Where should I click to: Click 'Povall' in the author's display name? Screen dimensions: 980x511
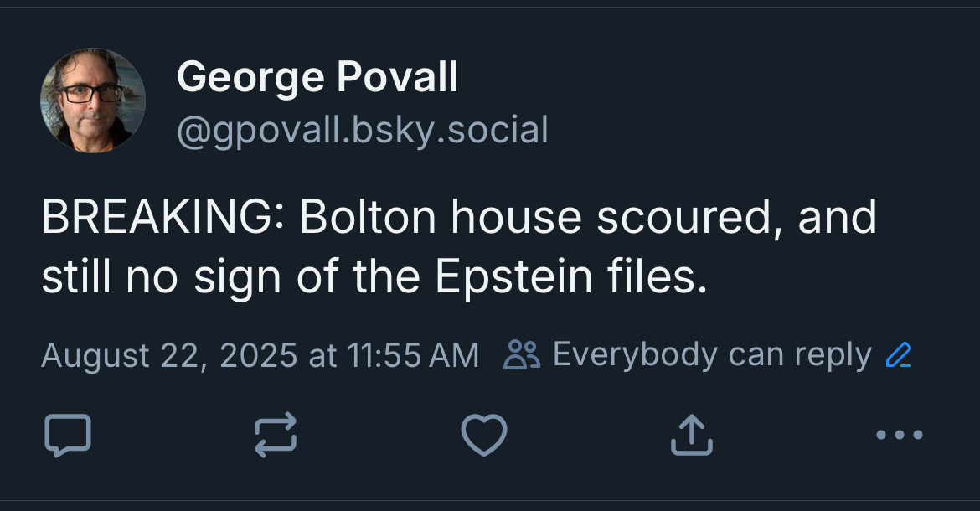pyautogui.click(x=398, y=77)
